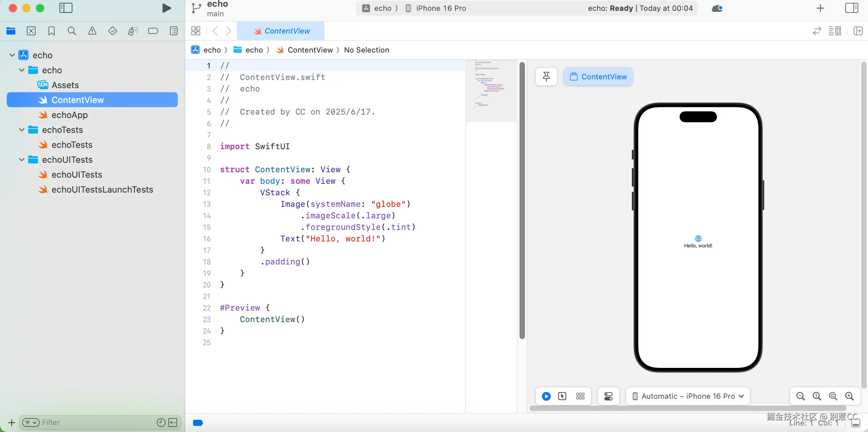Toggle source-controlled files filter
The image size is (868, 432).
tap(173, 422)
